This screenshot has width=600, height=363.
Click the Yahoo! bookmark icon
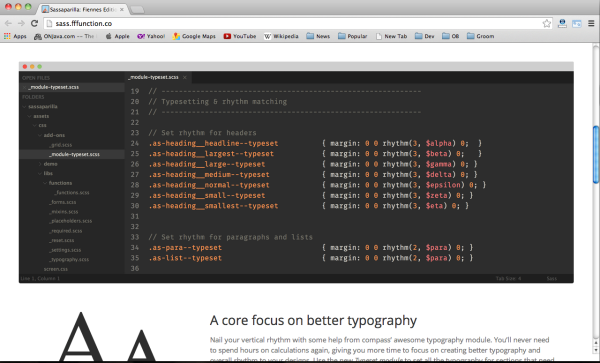tap(141, 36)
